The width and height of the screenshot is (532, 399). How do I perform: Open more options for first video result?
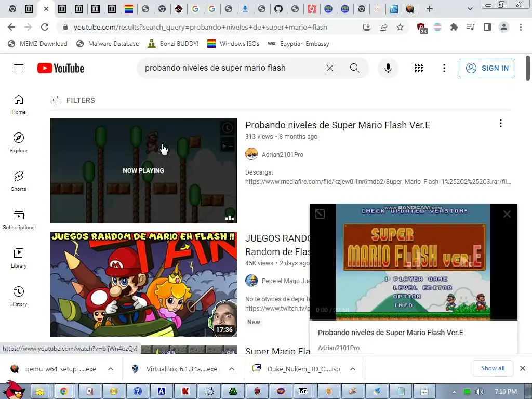pyautogui.click(x=500, y=124)
